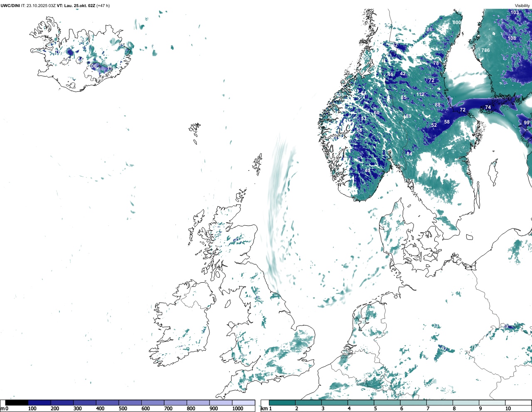The image size is (532, 412).
Task: Select the 6–7 km legend swatch
Action: 413,402
